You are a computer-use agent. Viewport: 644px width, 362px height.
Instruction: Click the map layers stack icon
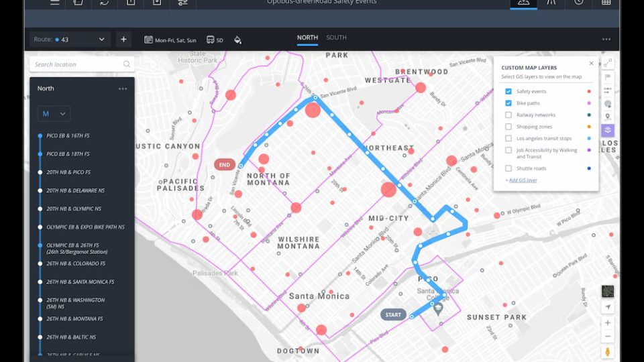pyautogui.click(x=607, y=130)
